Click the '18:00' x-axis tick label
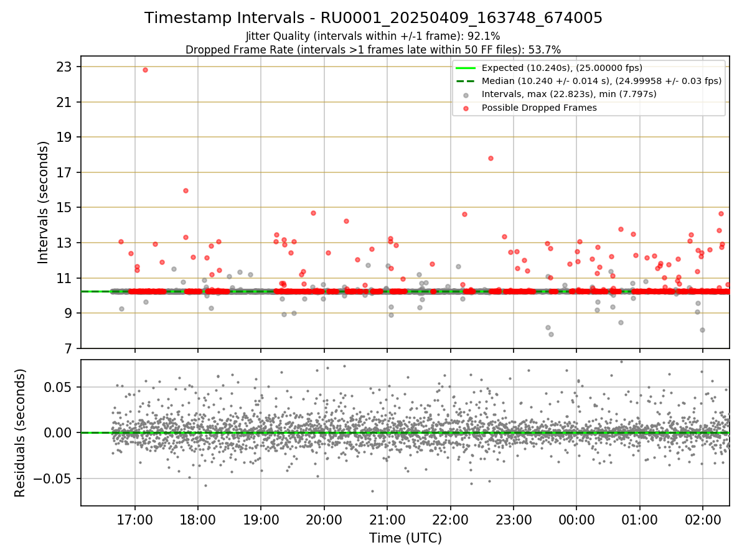The image size is (747, 560). pyautogui.click(x=198, y=519)
